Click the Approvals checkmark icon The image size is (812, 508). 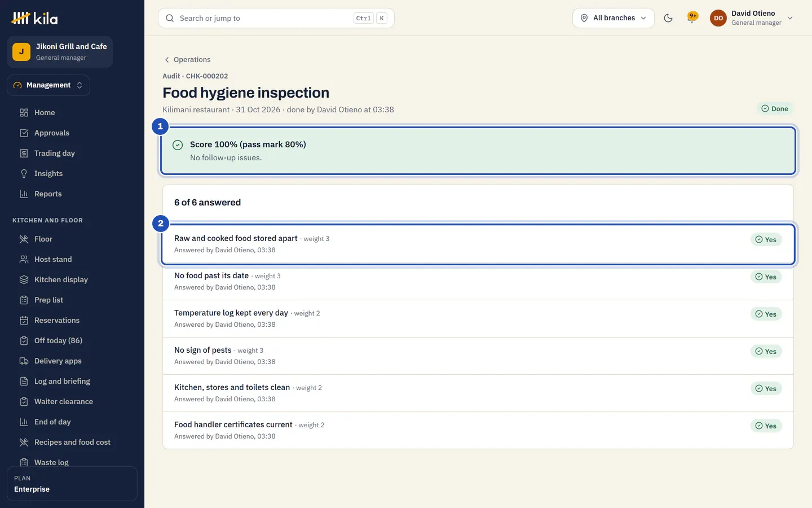pos(24,133)
